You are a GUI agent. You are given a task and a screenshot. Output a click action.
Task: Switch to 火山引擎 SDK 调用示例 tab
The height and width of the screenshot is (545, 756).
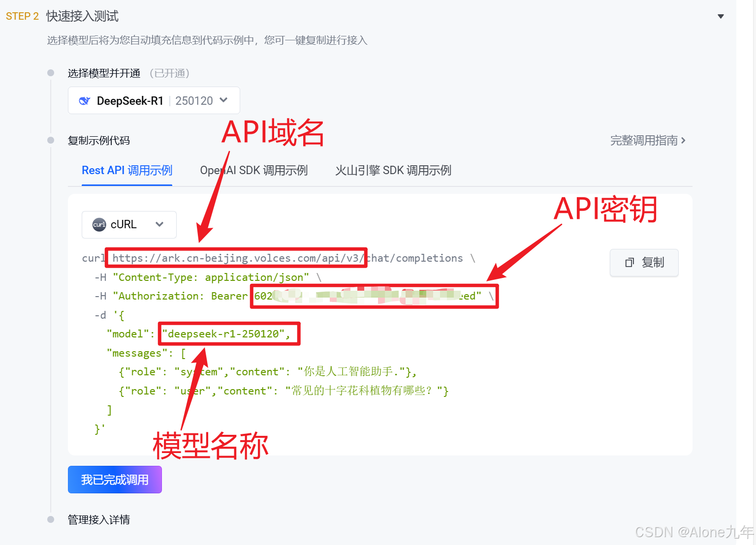[393, 170]
